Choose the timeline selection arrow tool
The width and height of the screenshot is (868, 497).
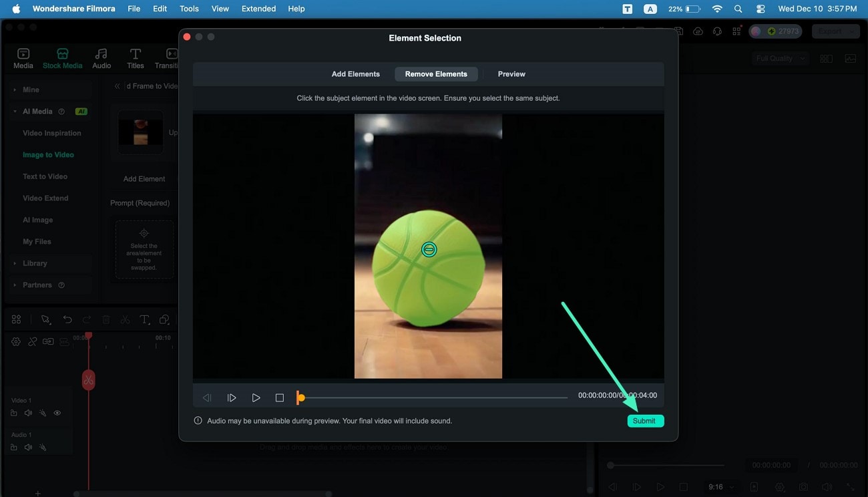(x=45, y=320)
